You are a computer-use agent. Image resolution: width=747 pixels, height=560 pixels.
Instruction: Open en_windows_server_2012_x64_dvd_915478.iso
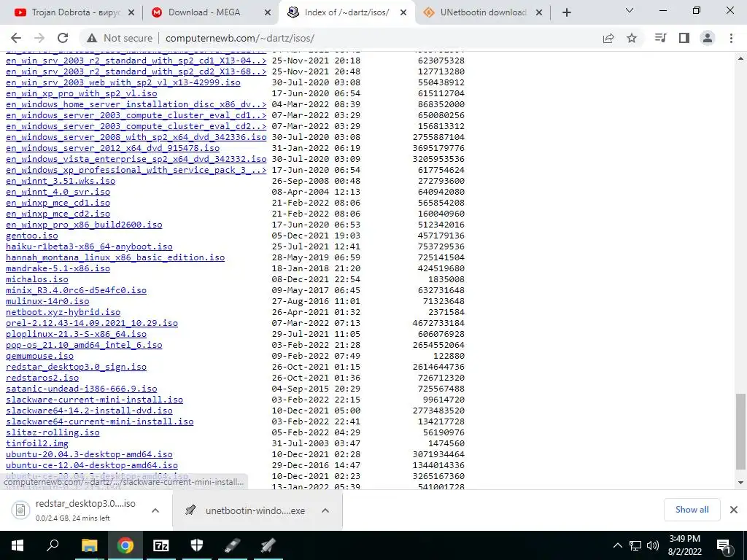click(113, 147)
